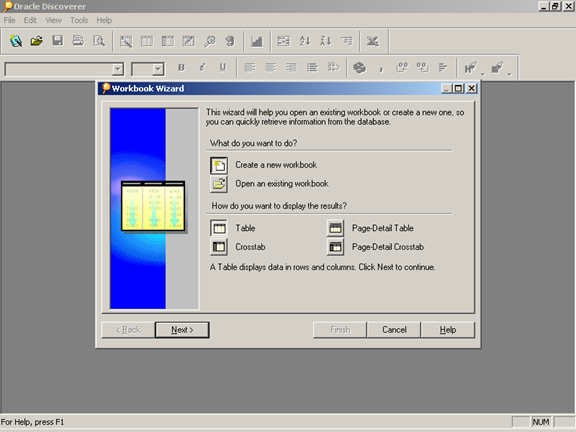Click the text foreground color brush icon

click(x=471, y=68)
